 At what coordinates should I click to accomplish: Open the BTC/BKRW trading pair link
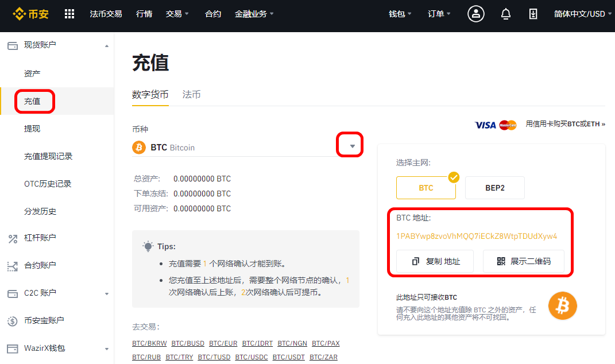tap(149, 343)
